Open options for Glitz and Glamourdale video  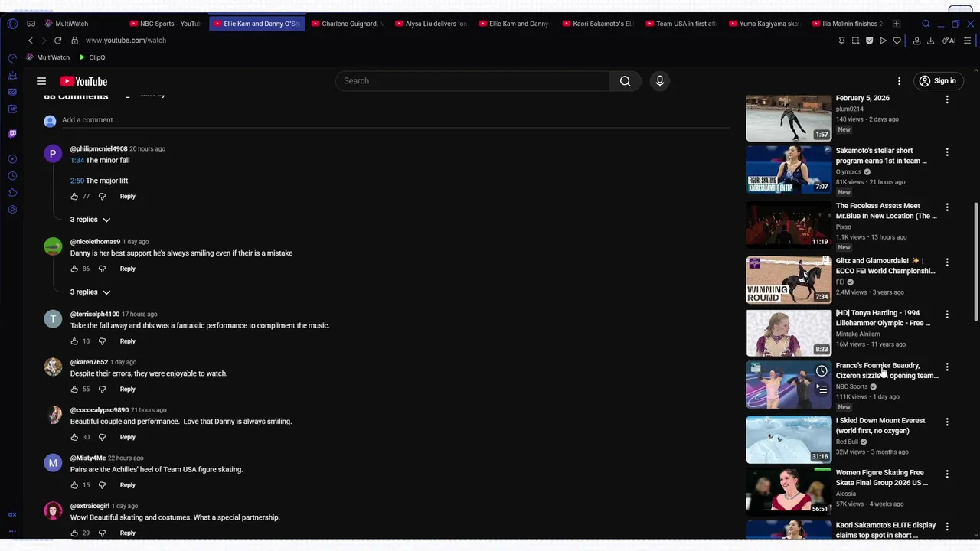click(x=947, y=262)
